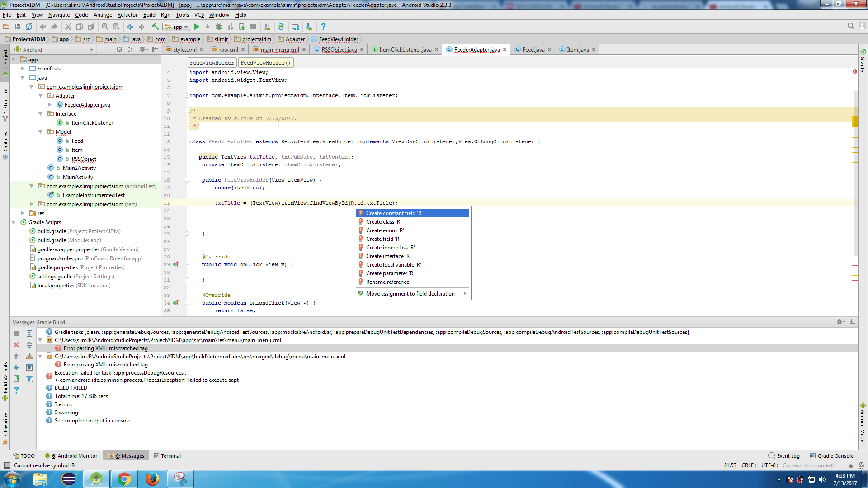Screen dimensions: 868x488
Task: Click the filter messages funnel icon
Action: pos(29,379)
